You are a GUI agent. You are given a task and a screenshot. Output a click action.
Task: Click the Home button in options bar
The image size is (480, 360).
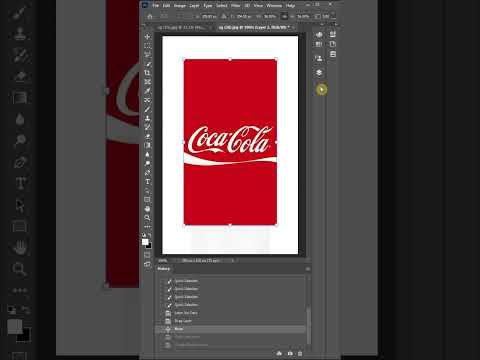(150, 16)
